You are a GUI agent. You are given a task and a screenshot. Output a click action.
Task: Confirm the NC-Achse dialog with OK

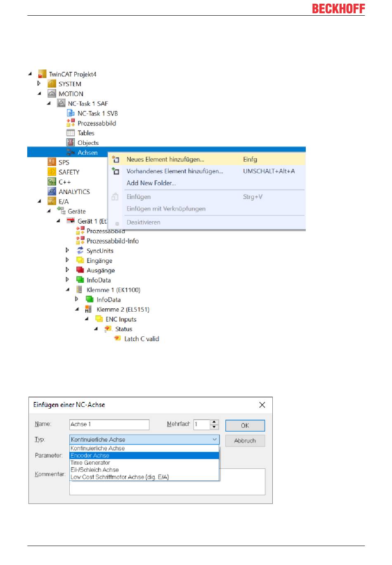(x=245, y=426)
